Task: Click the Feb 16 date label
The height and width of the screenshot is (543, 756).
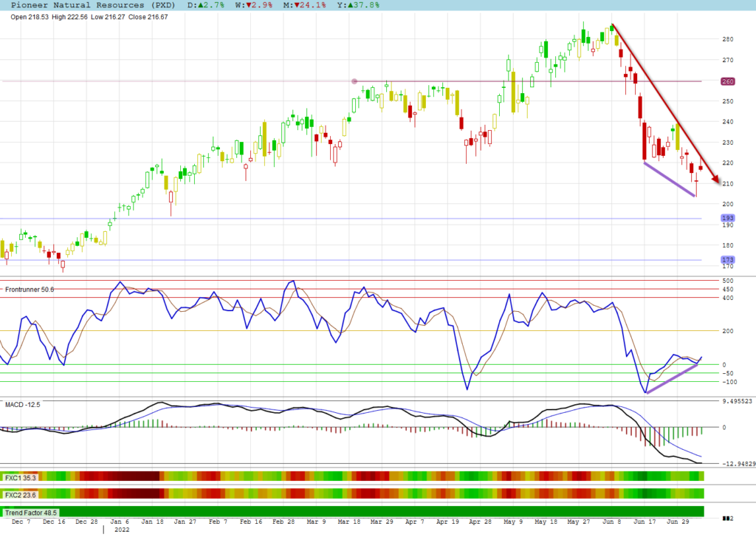Action: coord(251,522)
